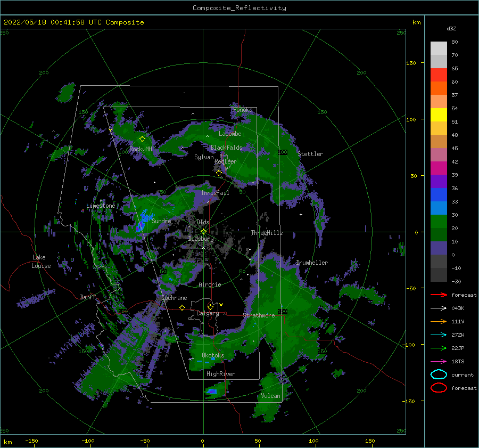Click the cyan current ellipse legend icon
The width and height of the screenshot is (479, 448).
point(439,374)
